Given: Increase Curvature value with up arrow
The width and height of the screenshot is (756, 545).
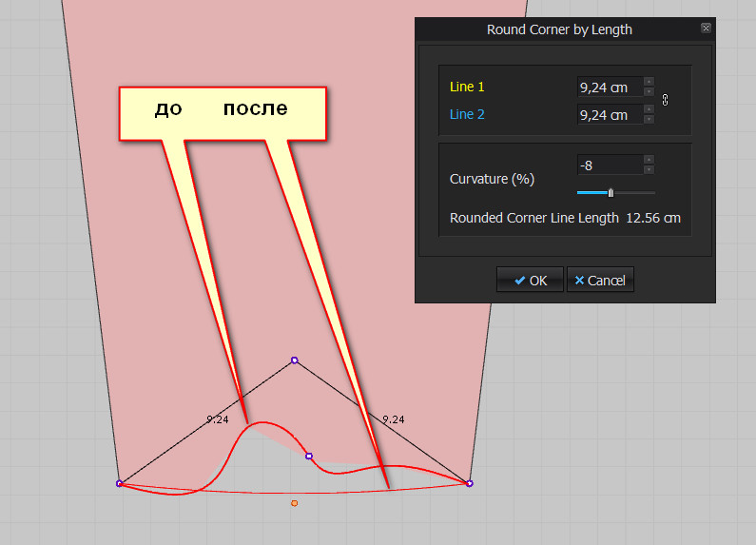Looking at the screenshot, I should [x=649, y=160].
